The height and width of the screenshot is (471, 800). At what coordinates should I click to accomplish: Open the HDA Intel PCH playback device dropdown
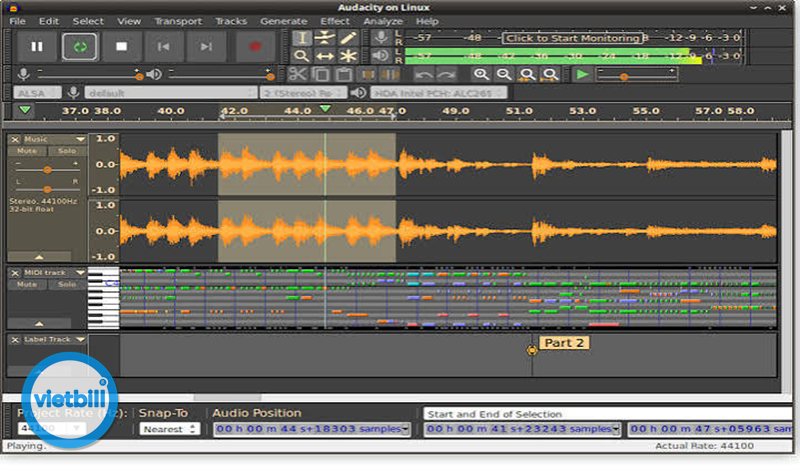[438, 93]
